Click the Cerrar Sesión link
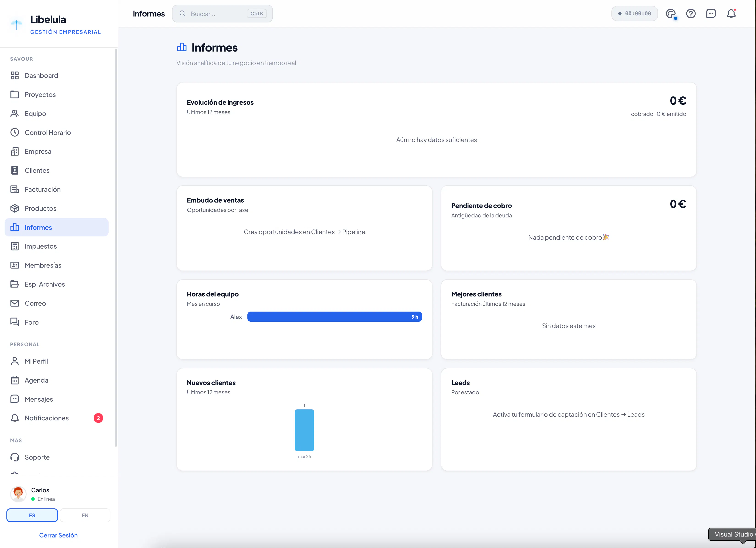Screen dimensions: 756x548 58,535
